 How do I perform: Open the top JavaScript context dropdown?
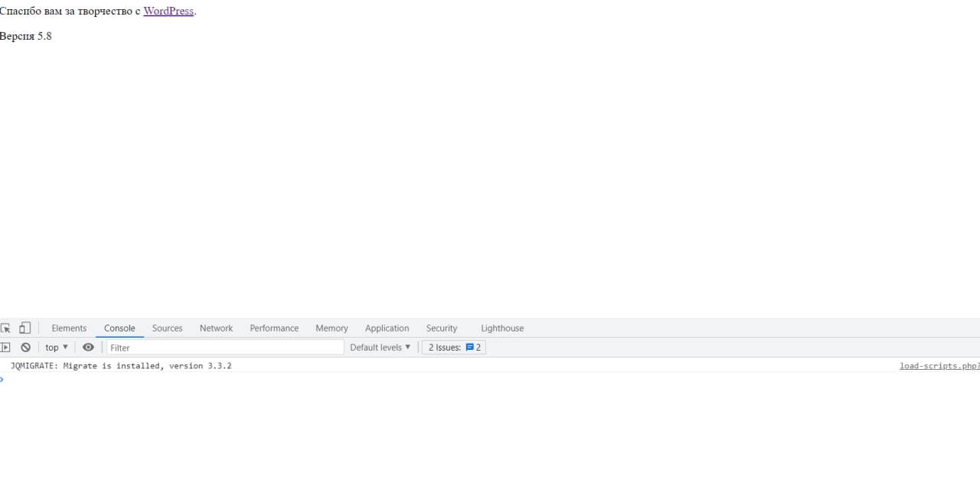pyautogui.click(x=57, y=348)
